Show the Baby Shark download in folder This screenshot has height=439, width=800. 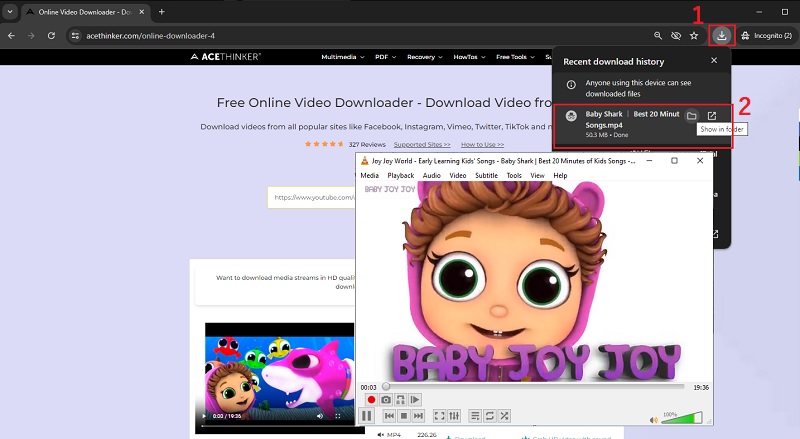691,116
